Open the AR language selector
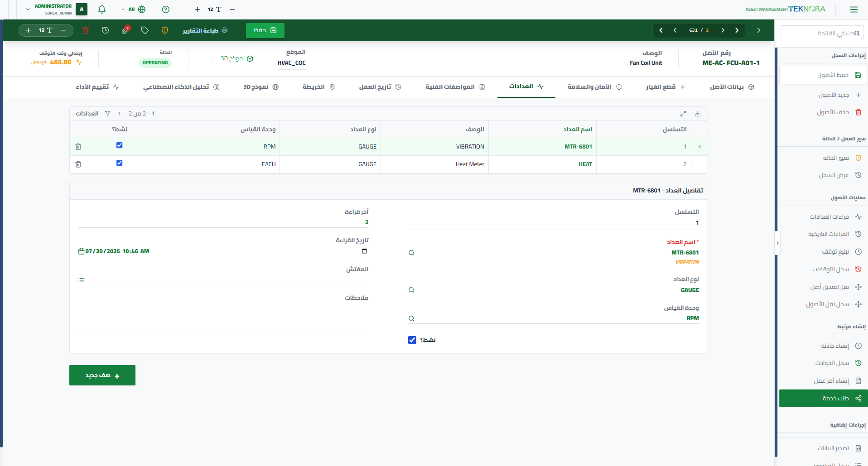 pyautogui.click(x=134, y=9)
